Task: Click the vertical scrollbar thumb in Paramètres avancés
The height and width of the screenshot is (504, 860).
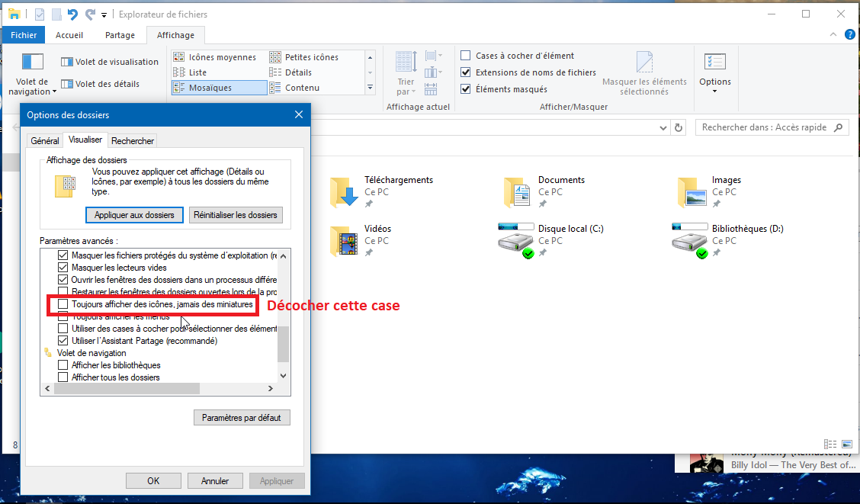Action: point(283,344)
